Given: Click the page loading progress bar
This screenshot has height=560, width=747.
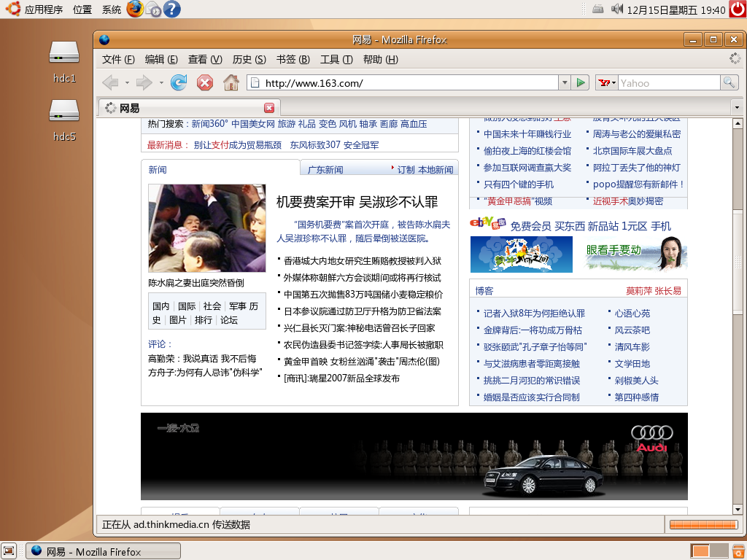Looking at the screenshot, I should click(704, 524).
